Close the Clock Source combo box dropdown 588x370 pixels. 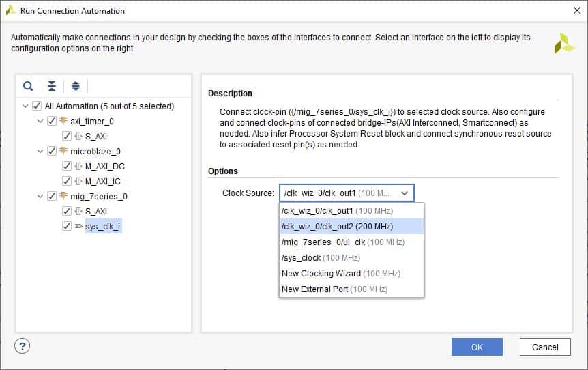(x=405, y=193)
